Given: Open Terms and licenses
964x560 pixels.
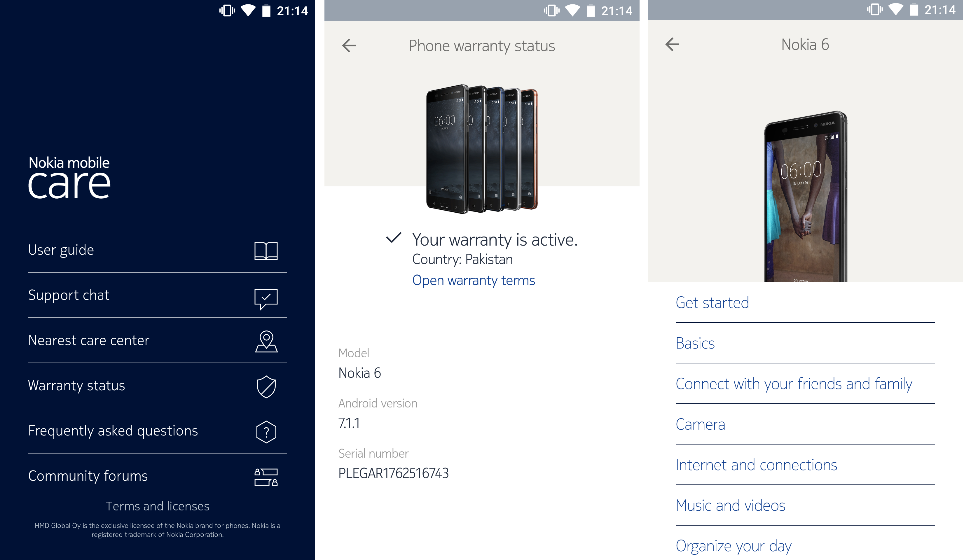Looking at the screenshot, I should (x=158, y=506).
